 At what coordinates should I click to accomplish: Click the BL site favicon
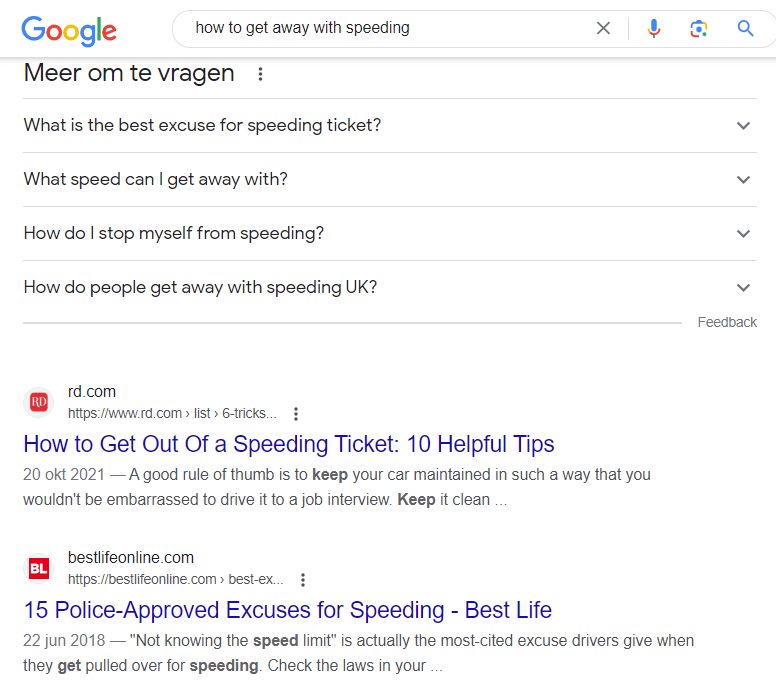coord(39,568)
